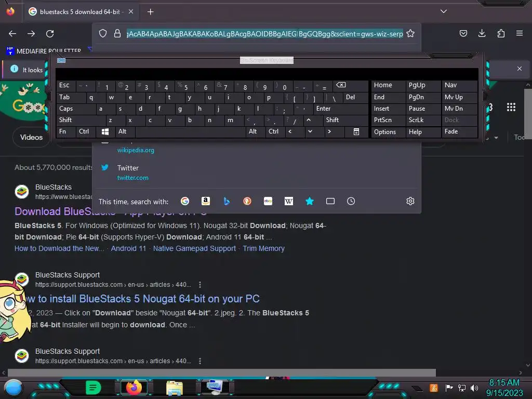Go back with the browser back arrow
Image resolution: width=532 pixels, height=399 pixels.
(x=12, y=34)
